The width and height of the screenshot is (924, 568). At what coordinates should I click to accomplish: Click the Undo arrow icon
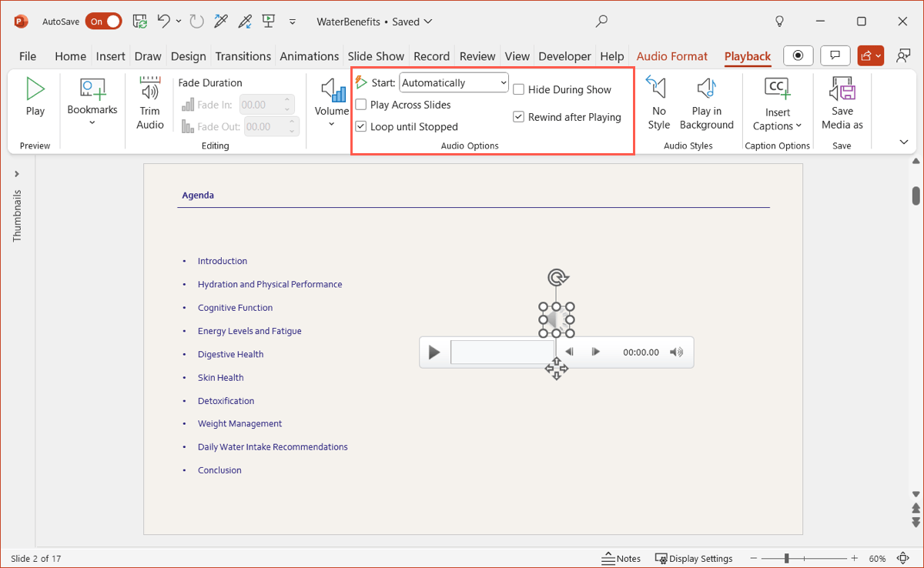(163, 22)
